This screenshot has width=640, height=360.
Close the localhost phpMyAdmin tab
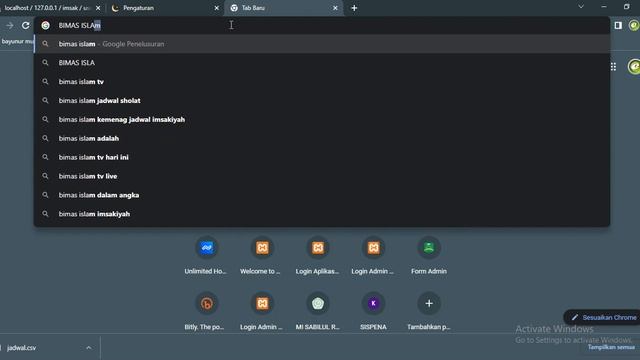98,8
